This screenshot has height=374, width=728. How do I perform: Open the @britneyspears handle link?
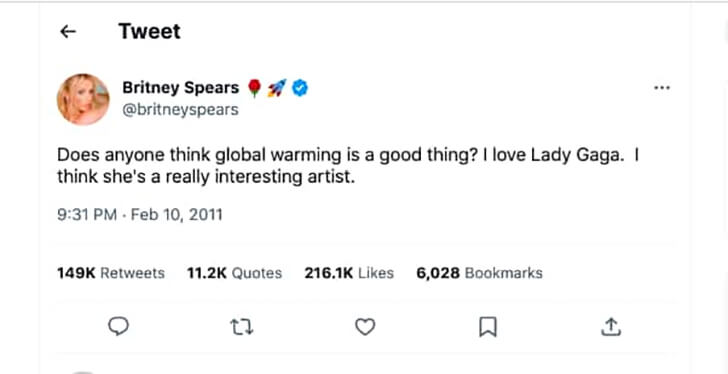(180, 110)
